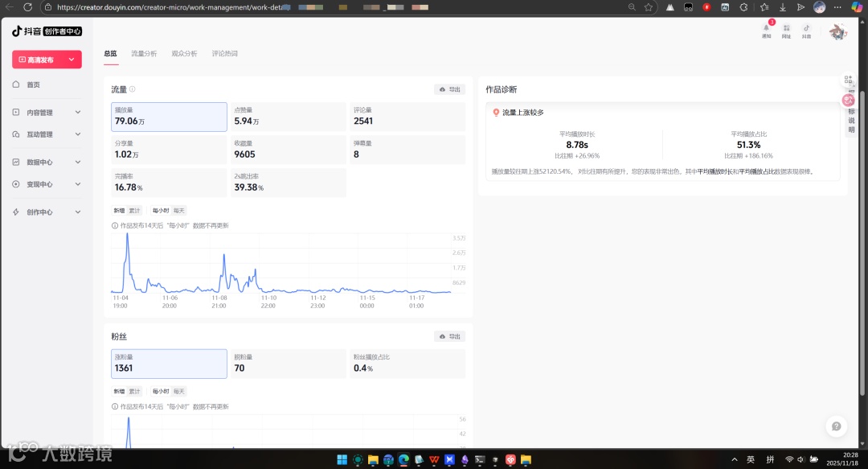Click the pink floating assistant icon
The height and width of the screenshot is (469, 868).
(x=848, y=101)
